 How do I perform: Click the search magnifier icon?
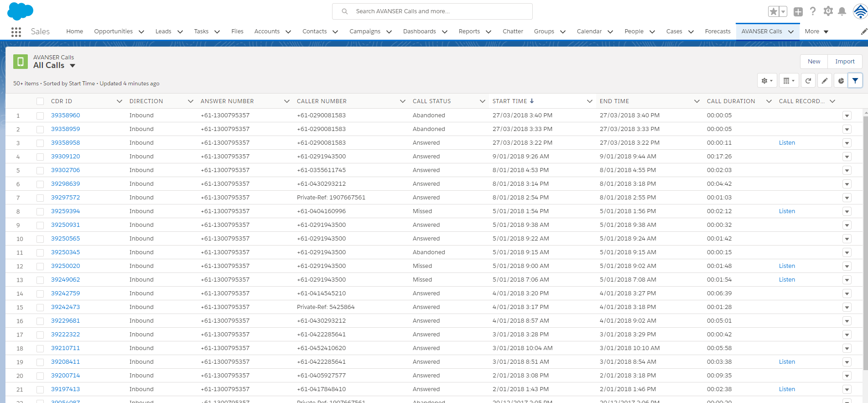(x=345, y=11)
